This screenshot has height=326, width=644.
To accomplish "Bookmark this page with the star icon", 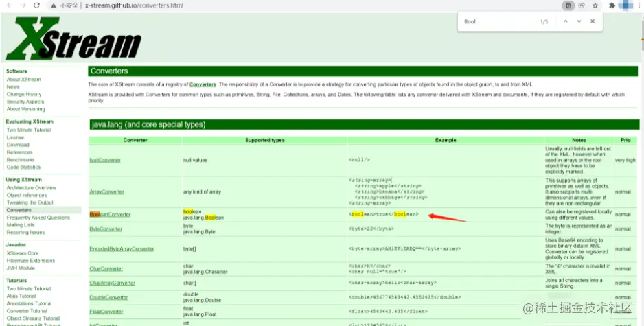I will [x=595, y=5].
